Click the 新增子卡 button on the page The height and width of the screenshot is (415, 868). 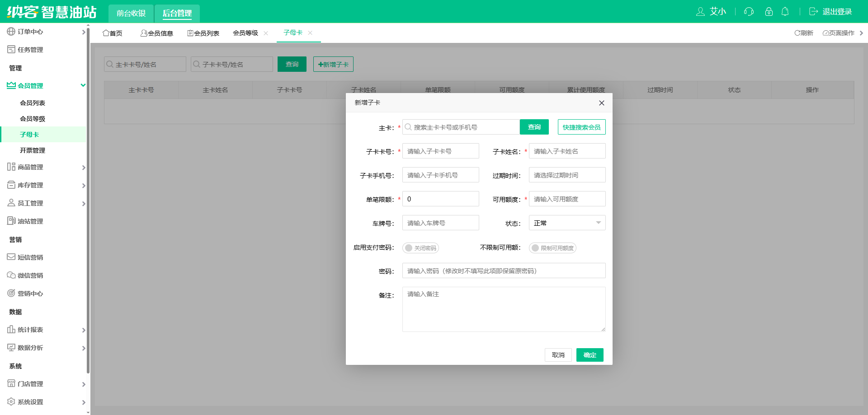333,64
